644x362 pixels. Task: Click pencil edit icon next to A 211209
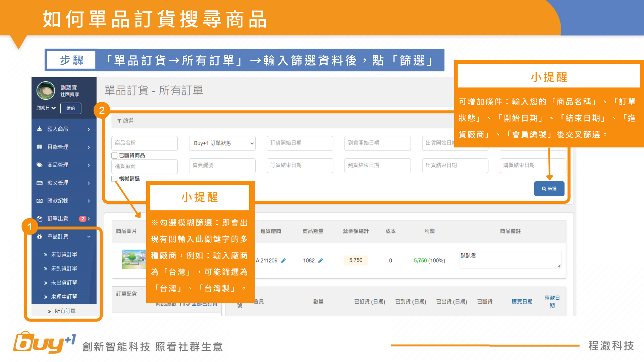(283, 260)
